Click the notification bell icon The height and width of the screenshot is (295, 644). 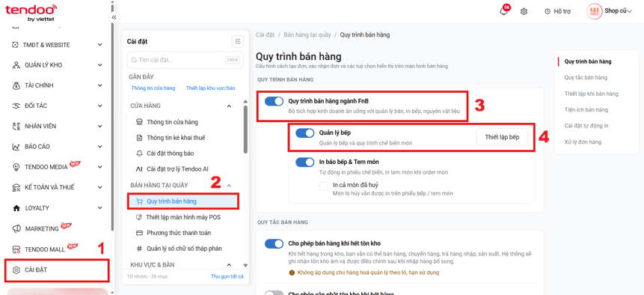coord(503,11)
